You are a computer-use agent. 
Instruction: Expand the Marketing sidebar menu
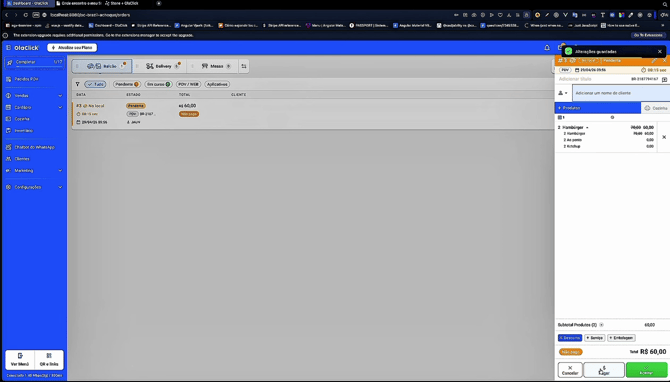coord(34,170)
